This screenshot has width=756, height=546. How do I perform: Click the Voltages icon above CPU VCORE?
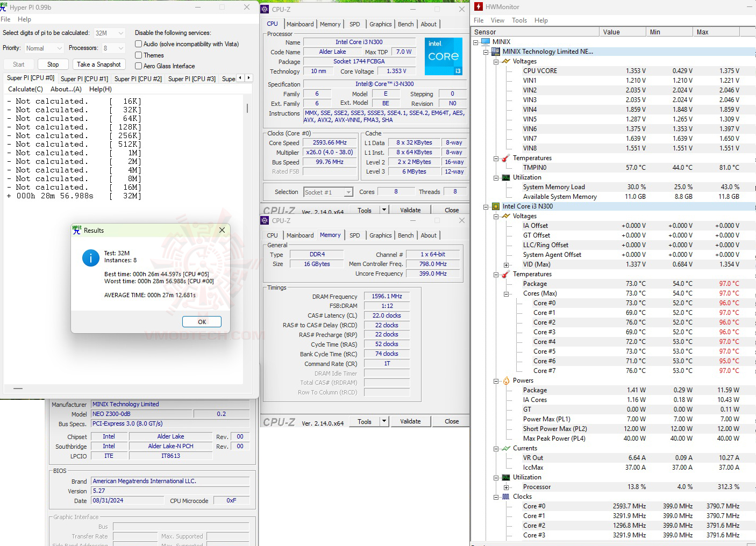click(505, 61)
